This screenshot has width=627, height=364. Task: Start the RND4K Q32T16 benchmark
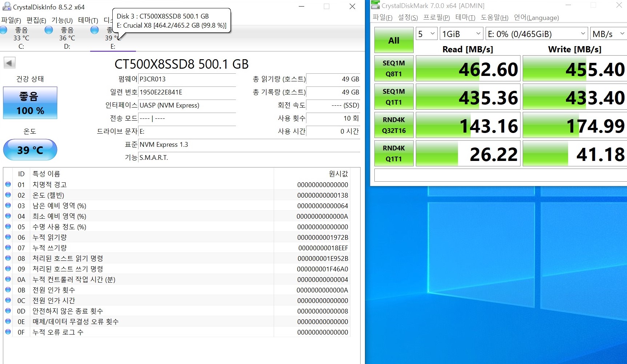[x=394, y=125]
